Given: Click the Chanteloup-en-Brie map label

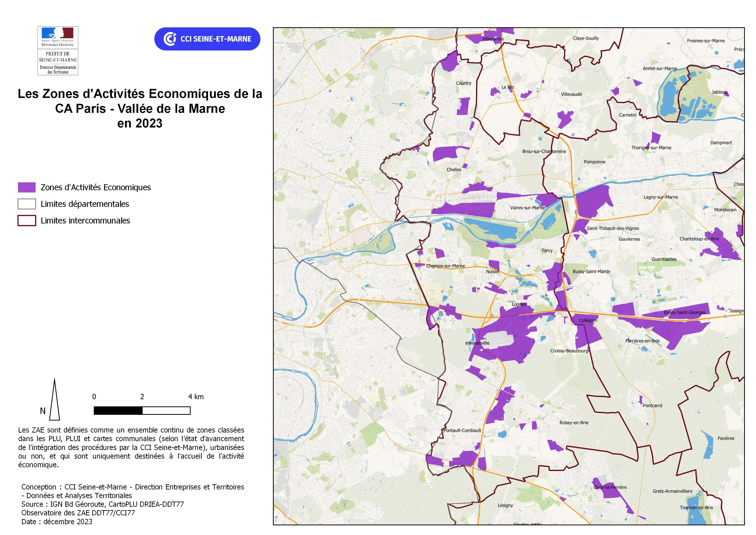Looking at the screenshot, I should 699,239.
